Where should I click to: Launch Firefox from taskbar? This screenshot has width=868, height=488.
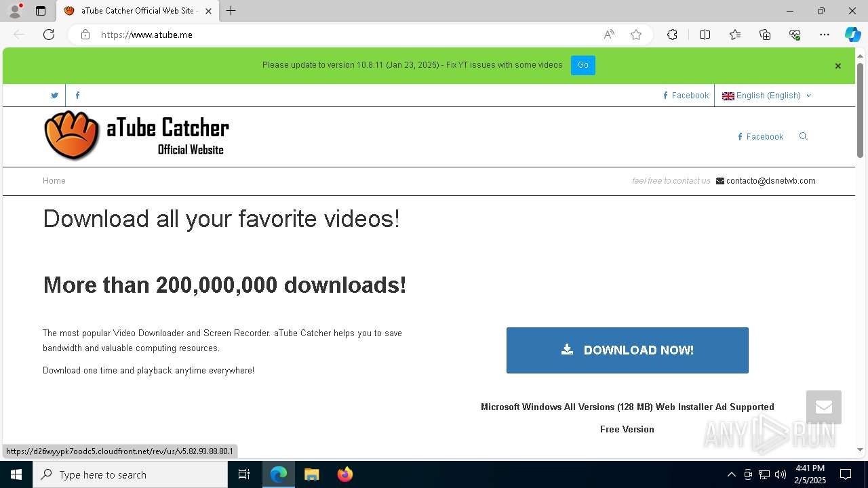click(x=344, y=474)
